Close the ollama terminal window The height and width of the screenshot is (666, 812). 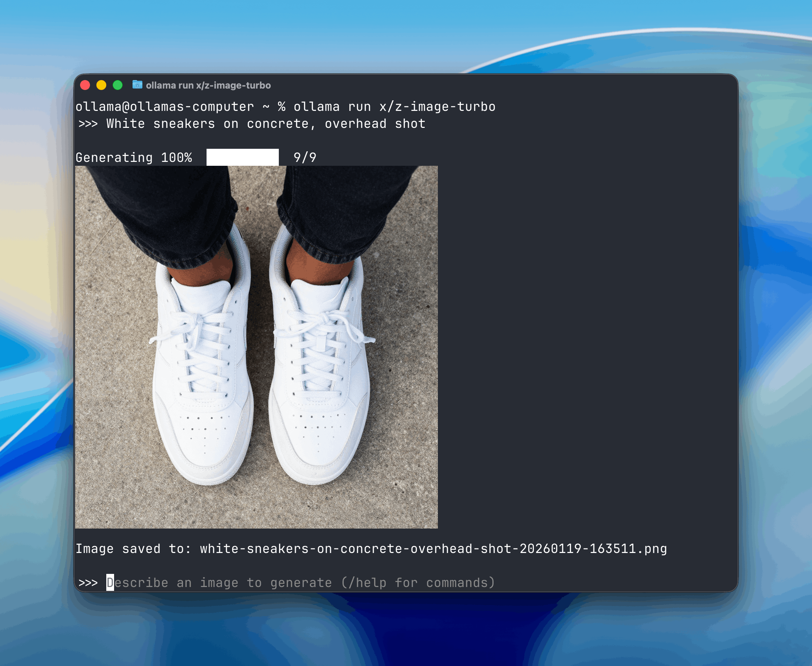click(85, 85)
